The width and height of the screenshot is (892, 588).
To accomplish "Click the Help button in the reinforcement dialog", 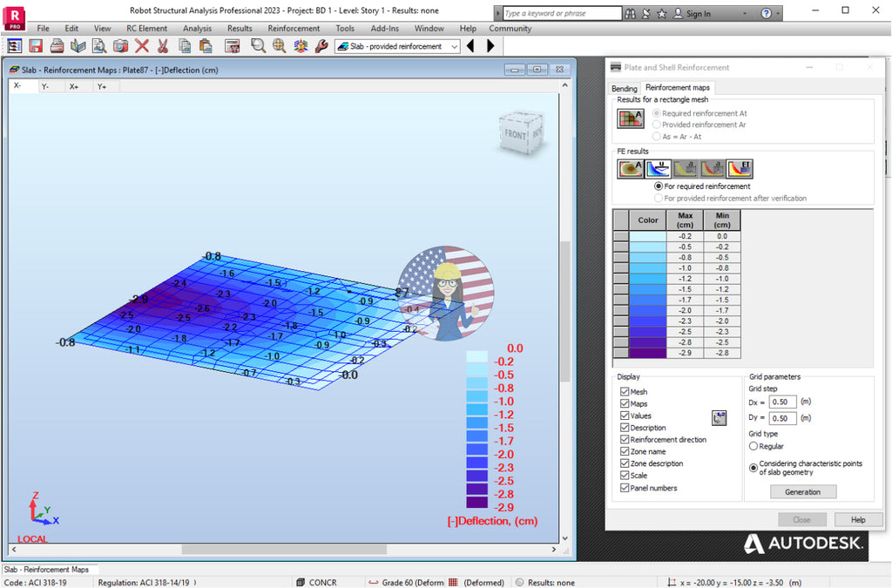I will click(x=858, y=519).
